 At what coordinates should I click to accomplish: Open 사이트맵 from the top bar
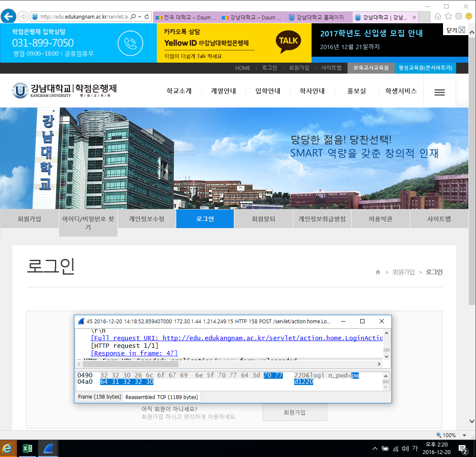[x=331, y=68]
